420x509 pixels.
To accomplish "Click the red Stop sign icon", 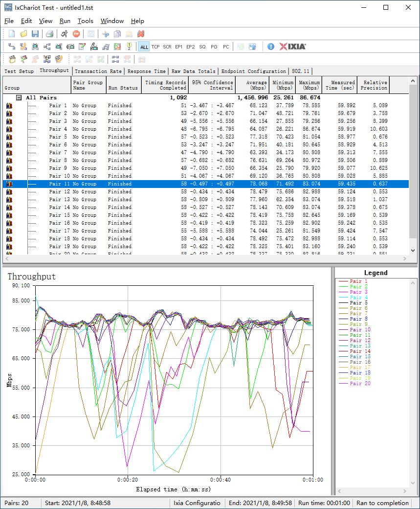I will [76, 34].
